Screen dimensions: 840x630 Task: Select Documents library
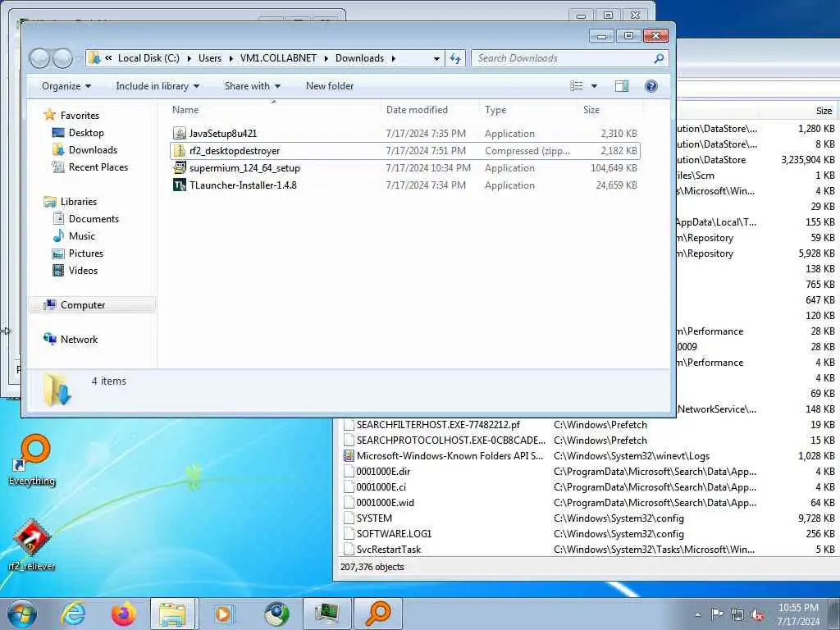94,218
